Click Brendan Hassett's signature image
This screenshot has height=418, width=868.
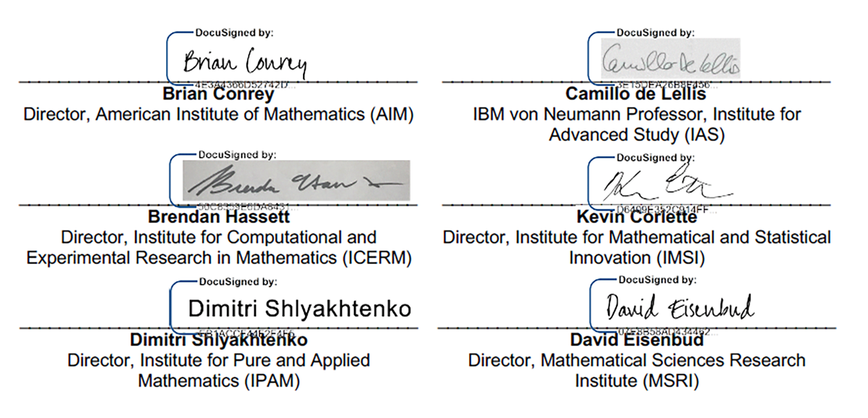(x=297, y=180)
